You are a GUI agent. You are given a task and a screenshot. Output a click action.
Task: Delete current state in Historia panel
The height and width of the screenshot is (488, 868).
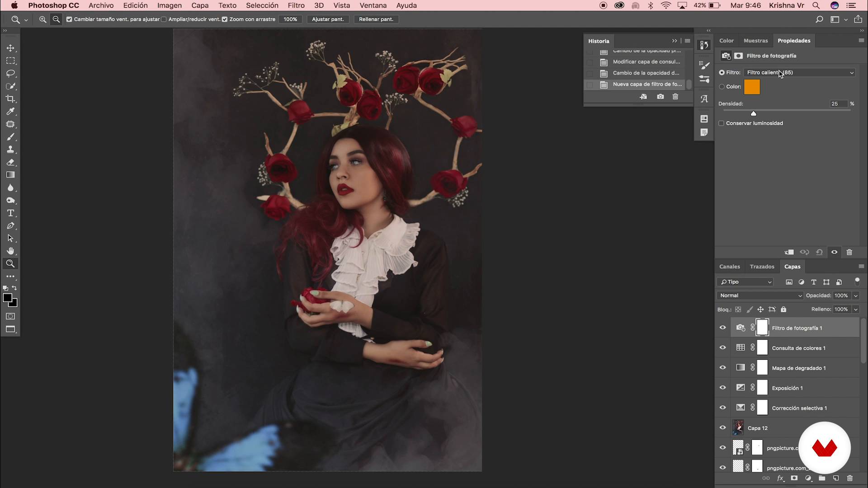pyautogui.click(x=675, y=97)
